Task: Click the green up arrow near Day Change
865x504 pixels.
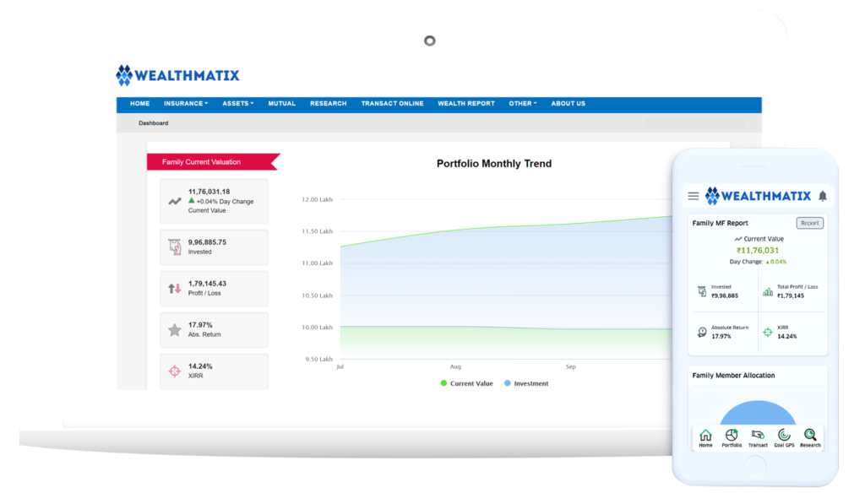Action: [192, 201]
